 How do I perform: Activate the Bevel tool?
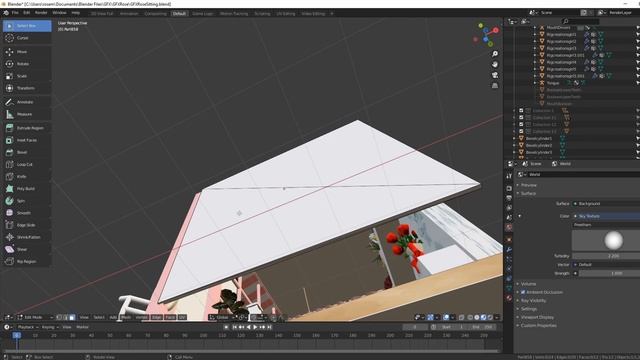(27, 152)
